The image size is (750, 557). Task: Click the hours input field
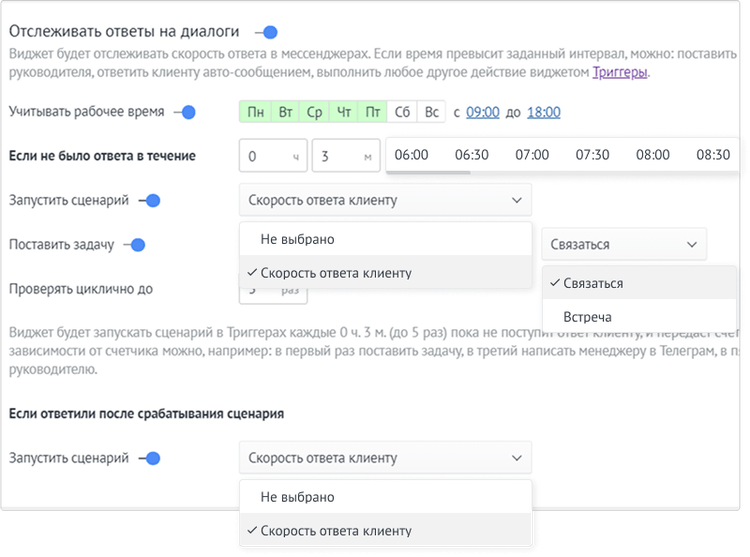(x=273, y=156)
